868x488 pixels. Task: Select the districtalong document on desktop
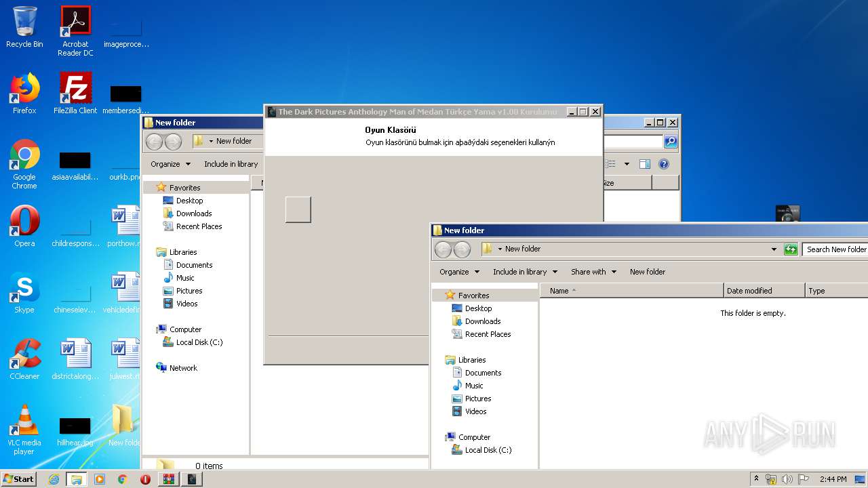(75, 359)
